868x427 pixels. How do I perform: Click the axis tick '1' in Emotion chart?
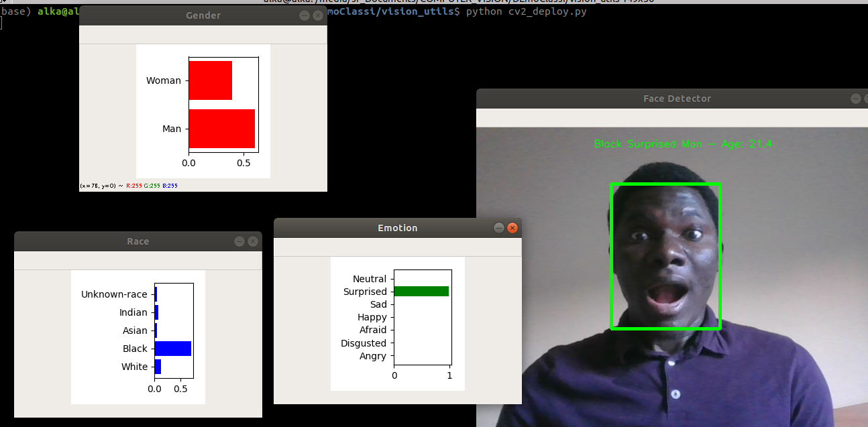[x=450, y=375]
